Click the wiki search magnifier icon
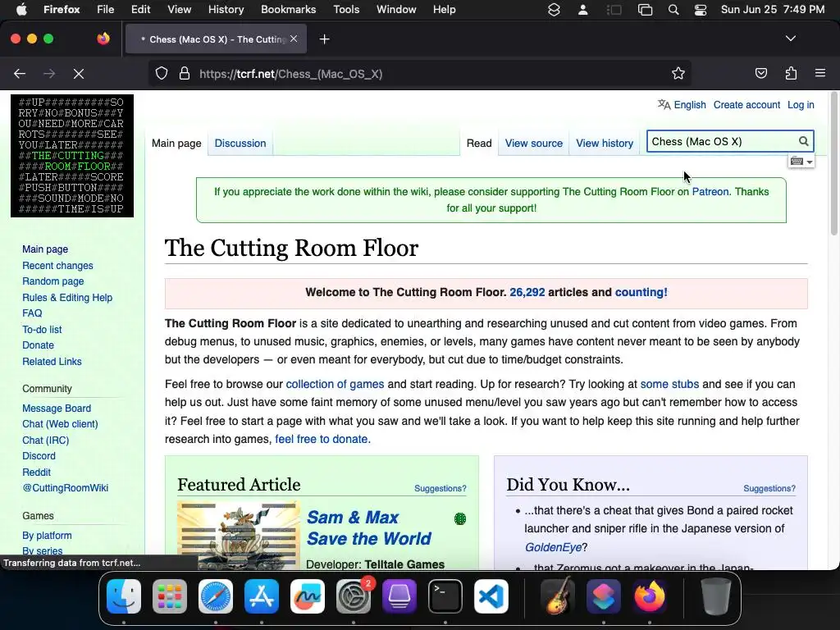This screenshot has height=630, width=840. [803, 141]
